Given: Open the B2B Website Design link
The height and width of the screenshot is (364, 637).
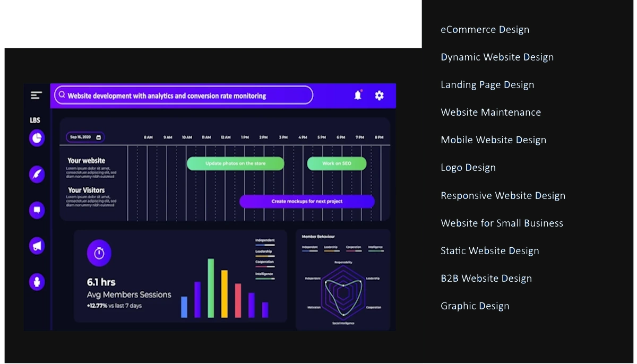Looking at the screenshot, I should [486, 279].
